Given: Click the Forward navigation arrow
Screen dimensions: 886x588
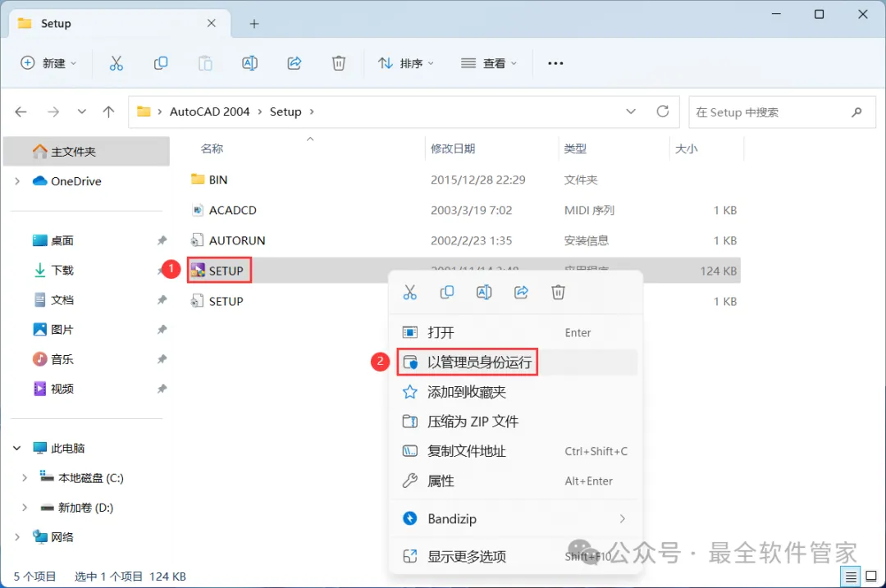Looking at the screenshot, I should (x=53, y=112).
